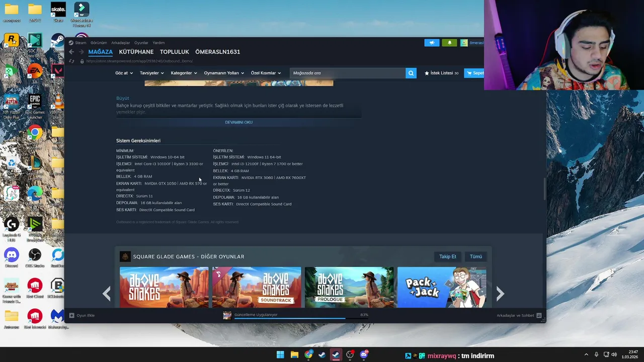Open İstek Listesi wishlist link
The image size is (644, 362).
[441, 73]
